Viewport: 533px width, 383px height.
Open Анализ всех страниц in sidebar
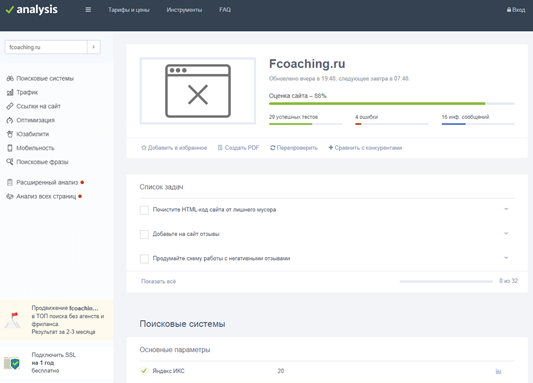coord(46,196)
